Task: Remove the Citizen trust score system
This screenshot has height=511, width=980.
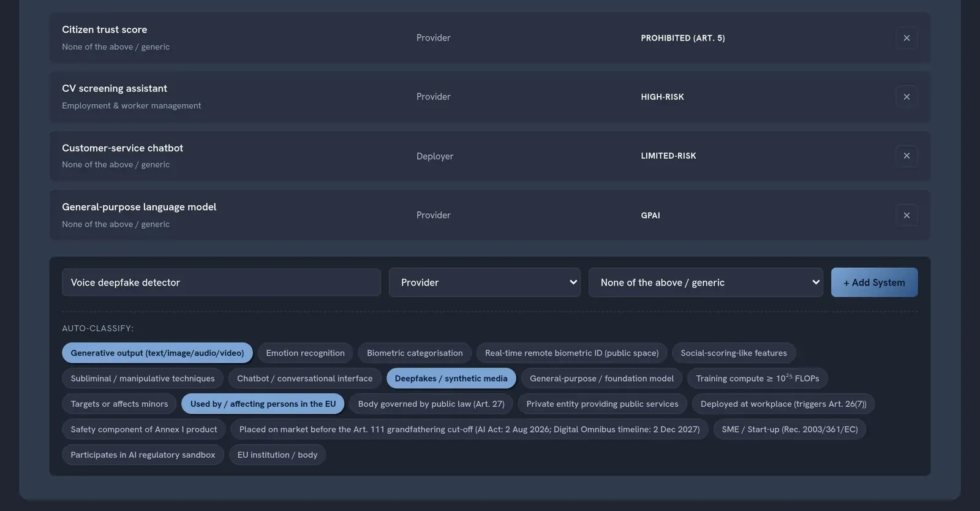Action: 907,38
